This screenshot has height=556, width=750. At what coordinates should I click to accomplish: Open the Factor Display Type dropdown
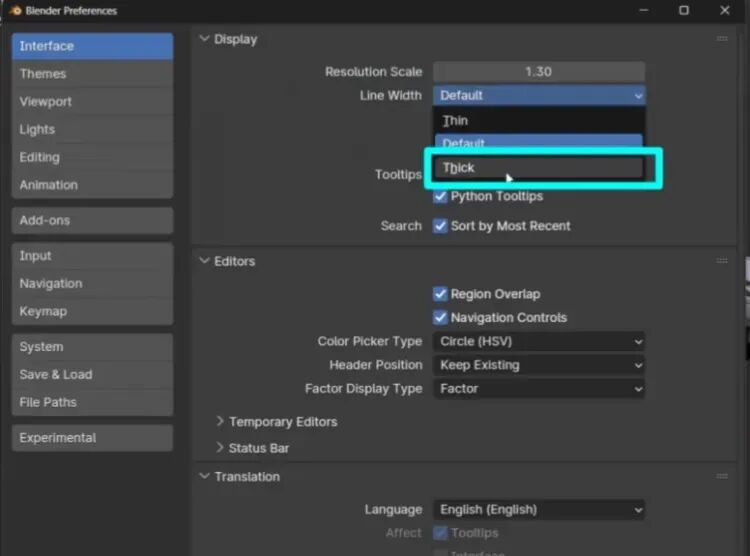[x=539, y=389]
